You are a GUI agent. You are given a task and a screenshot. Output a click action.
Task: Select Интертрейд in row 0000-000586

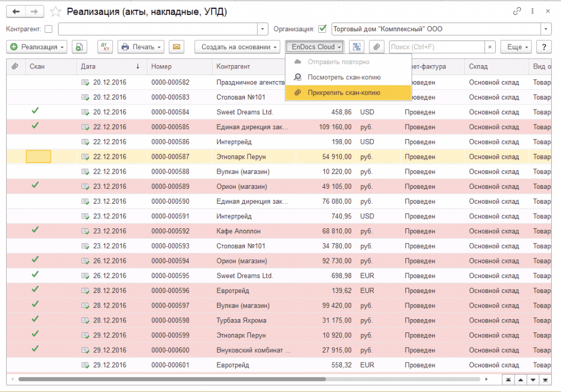click(x=234, y=142)
